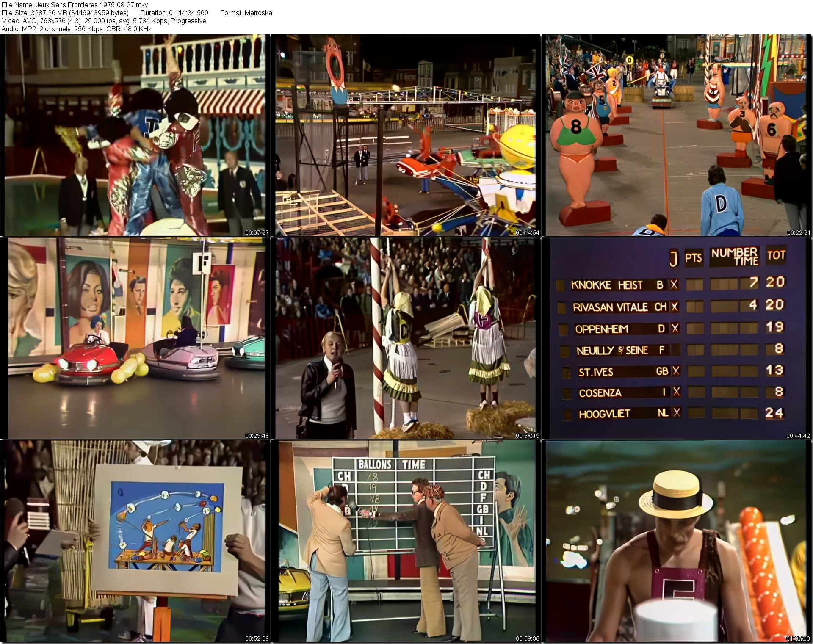Image resolution: width=813 pixels, height=644 pixels.
Task: Click the File Name text line
Action: tap(75, 5)
